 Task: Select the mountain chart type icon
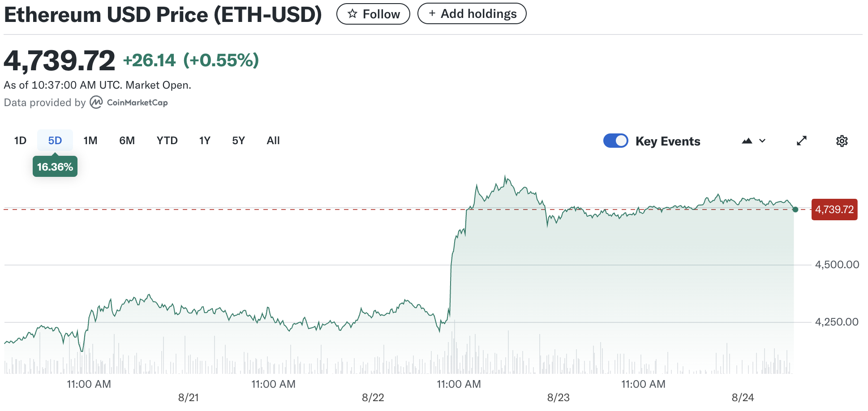[x=747, y=141]
